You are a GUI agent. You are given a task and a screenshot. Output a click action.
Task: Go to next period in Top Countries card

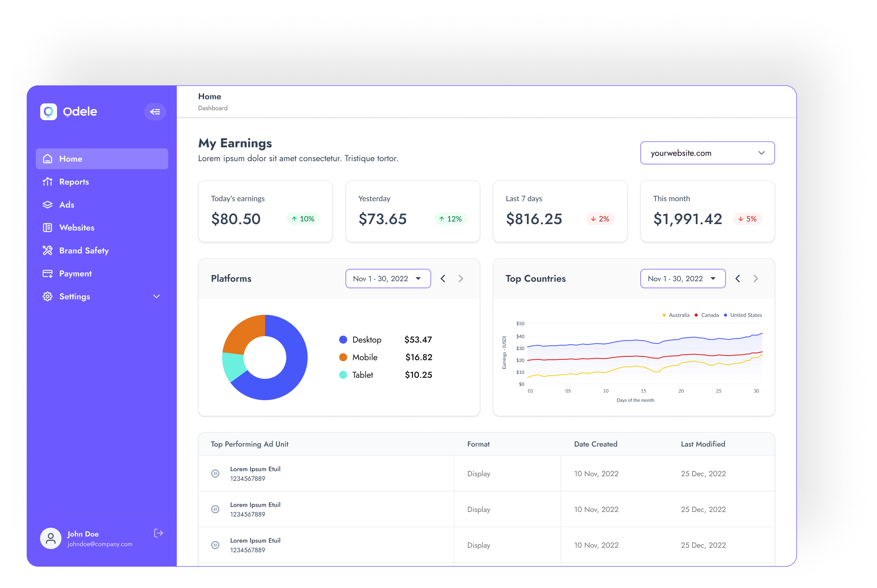755,279
